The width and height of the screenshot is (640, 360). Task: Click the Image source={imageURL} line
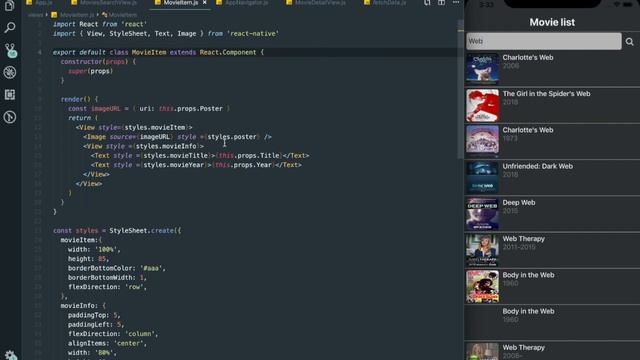point(177,137)
